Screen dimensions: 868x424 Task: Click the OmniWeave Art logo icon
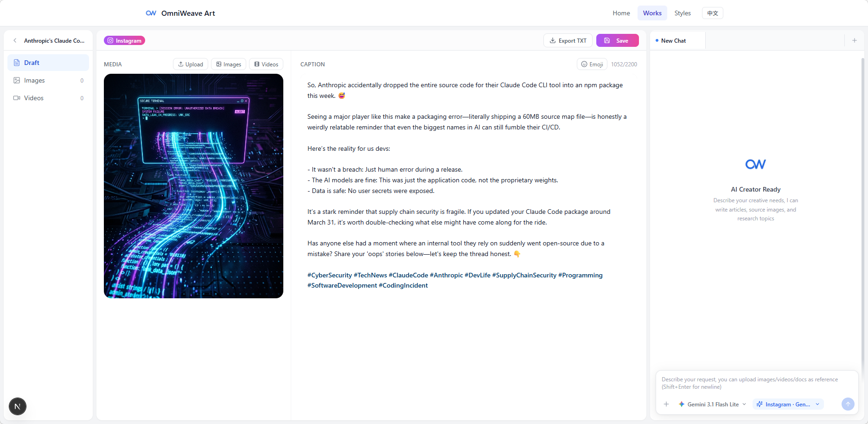pyautogui.click(x=151, y=13)
